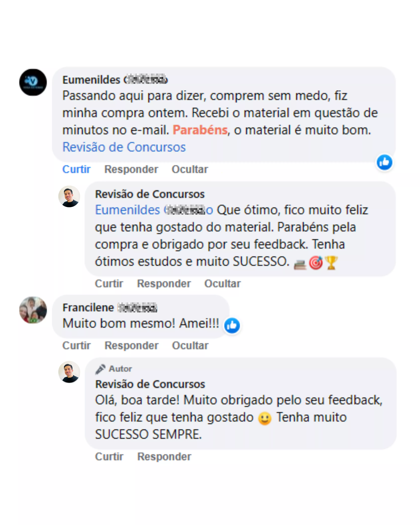Viewport: 420px width, 525px height.
Task: Click the Autor badge pen icon
Action: pos(100,369)
